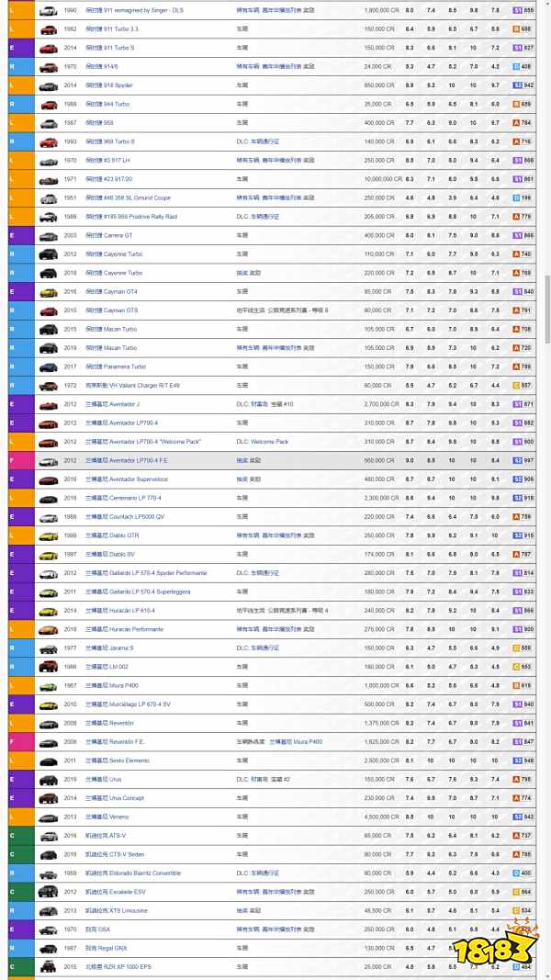This screenshot has width=551, height=980.
Task: Open the 918 Spyder car link
Action: tap(108, 85)
